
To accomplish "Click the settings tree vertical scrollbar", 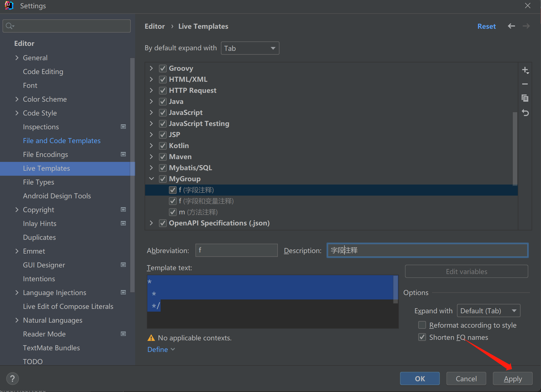I will pyautogui.click(x=132, y=175).
